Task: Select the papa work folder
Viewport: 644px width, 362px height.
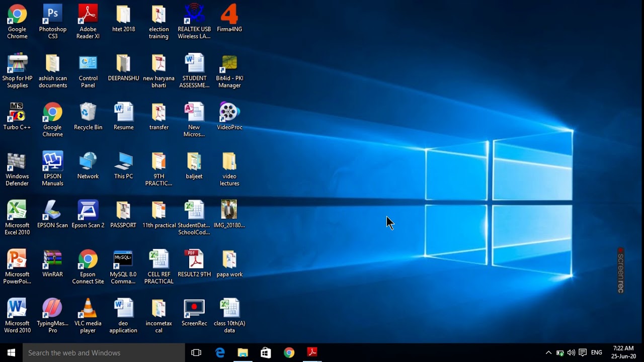Action: [x=229, y=263]
